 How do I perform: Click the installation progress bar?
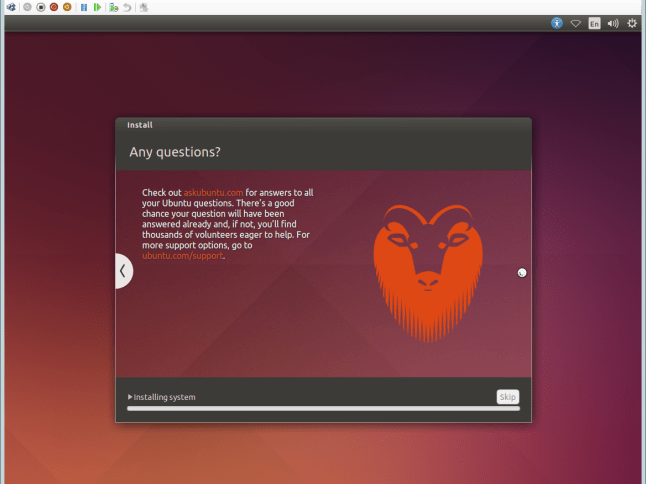pos(323,409)
